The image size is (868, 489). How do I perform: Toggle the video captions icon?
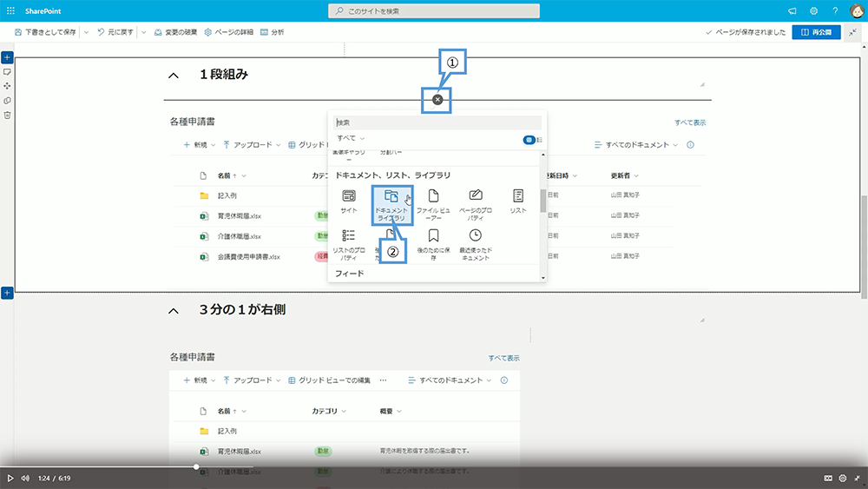click(x=828, y=478)
